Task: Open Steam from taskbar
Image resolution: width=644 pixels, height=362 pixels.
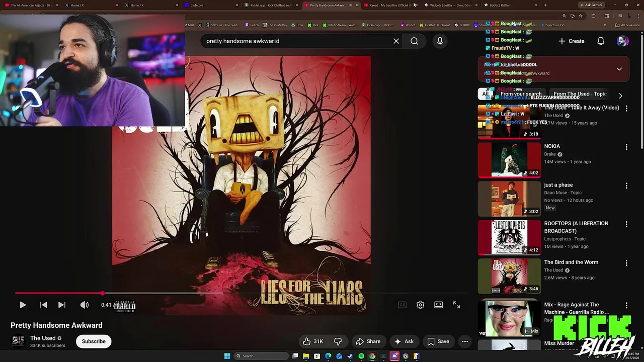Action: pyautogui.click(x=350, y=356)
